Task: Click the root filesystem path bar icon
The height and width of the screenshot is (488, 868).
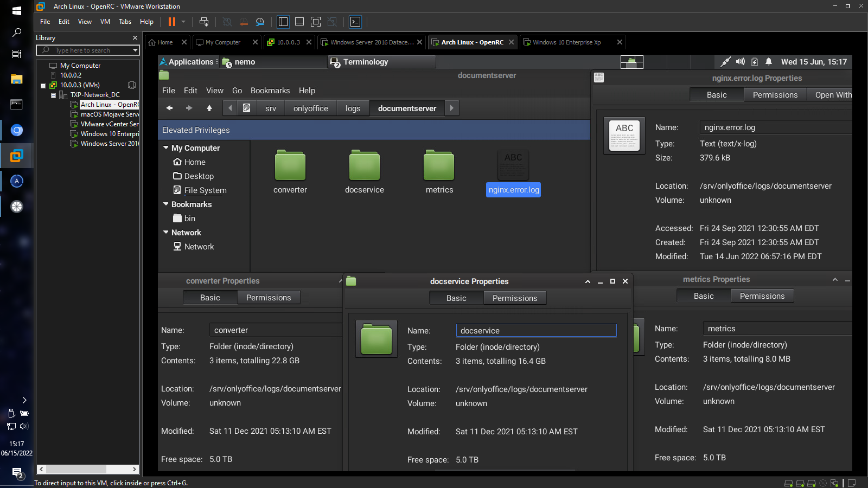Action: coord(247,108)
